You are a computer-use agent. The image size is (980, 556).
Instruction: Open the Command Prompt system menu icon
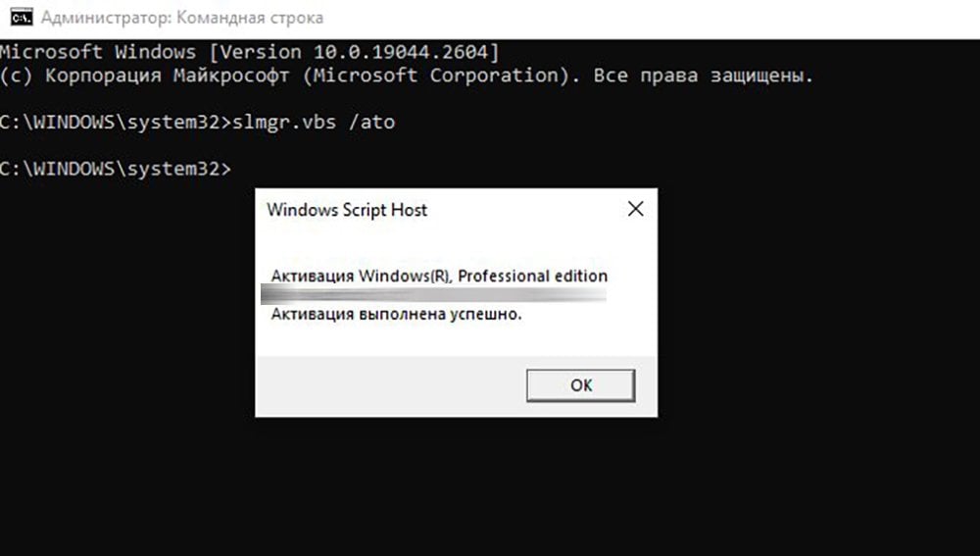[21, 18]
